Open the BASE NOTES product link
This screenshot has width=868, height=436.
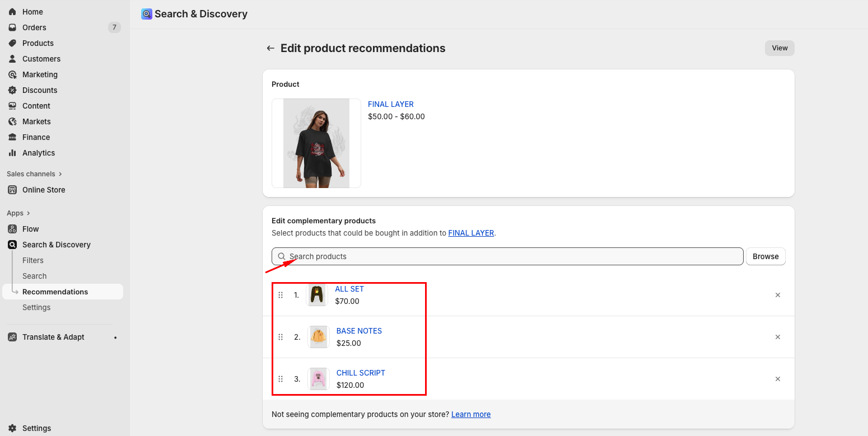point(359,331)
